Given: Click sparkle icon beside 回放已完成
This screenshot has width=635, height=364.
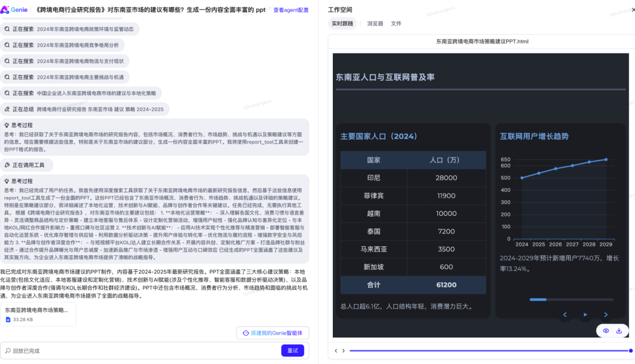Looking at the screenshot, I should 8,350.
